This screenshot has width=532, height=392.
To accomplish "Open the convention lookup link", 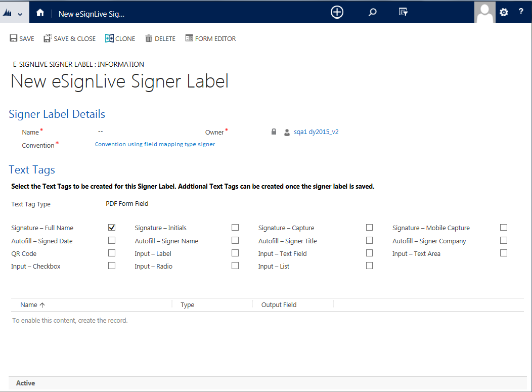I will click(x=155, y=144).
